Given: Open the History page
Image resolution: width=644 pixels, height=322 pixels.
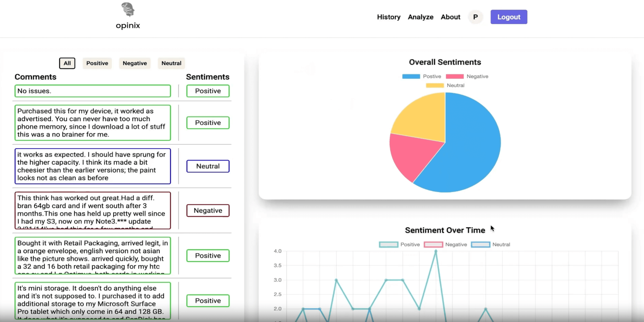Looking at the screenshot, I should click(x=388, y=17).
